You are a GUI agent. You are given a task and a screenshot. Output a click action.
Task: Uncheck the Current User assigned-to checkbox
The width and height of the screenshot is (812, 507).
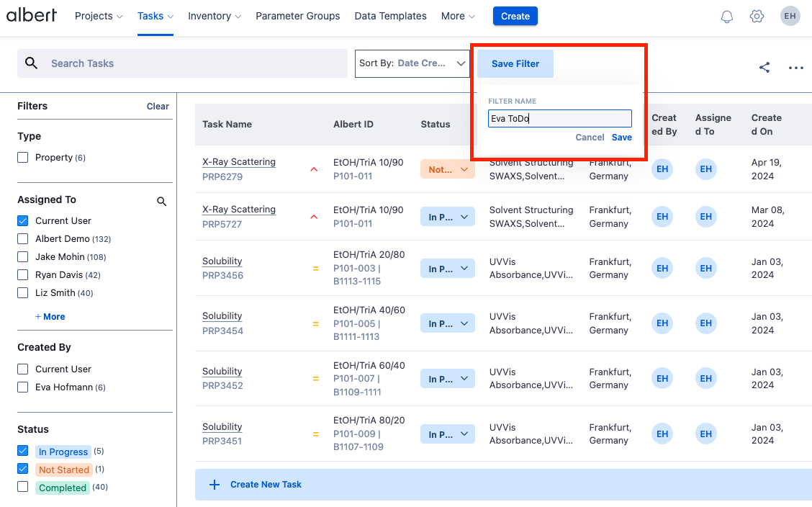(23, 221)
